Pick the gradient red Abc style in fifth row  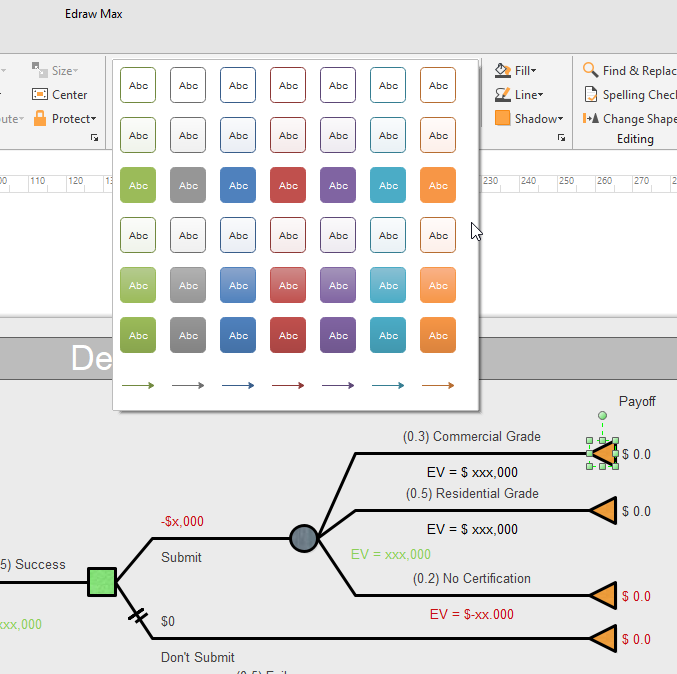pyautogui.click(x=288, y=285)
